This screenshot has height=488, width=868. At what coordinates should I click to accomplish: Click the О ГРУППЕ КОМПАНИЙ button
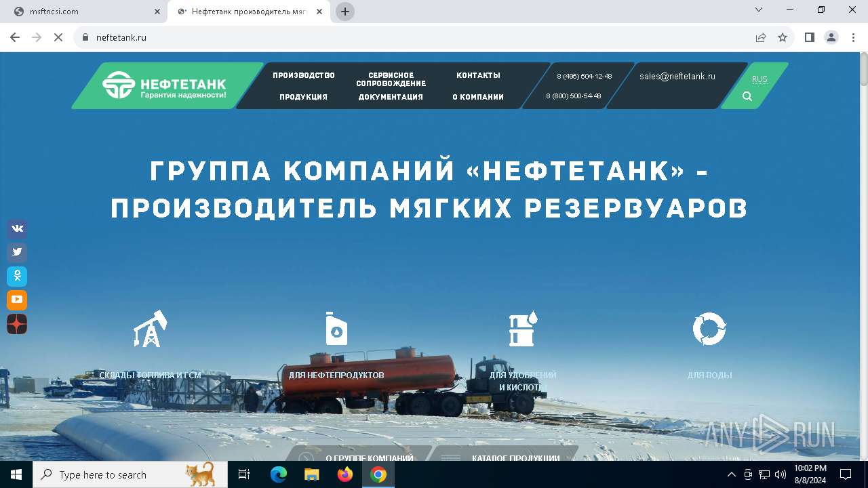click(359, 454)
